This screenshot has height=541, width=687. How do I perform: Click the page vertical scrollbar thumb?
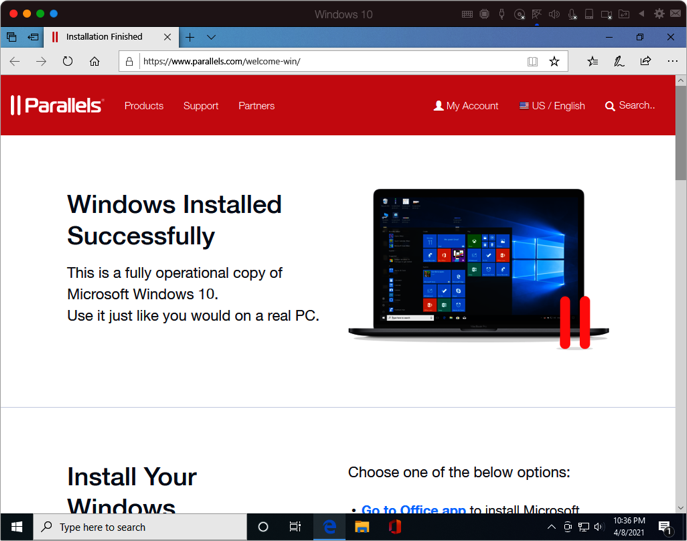pyautogui.click(x=680, y=133)
